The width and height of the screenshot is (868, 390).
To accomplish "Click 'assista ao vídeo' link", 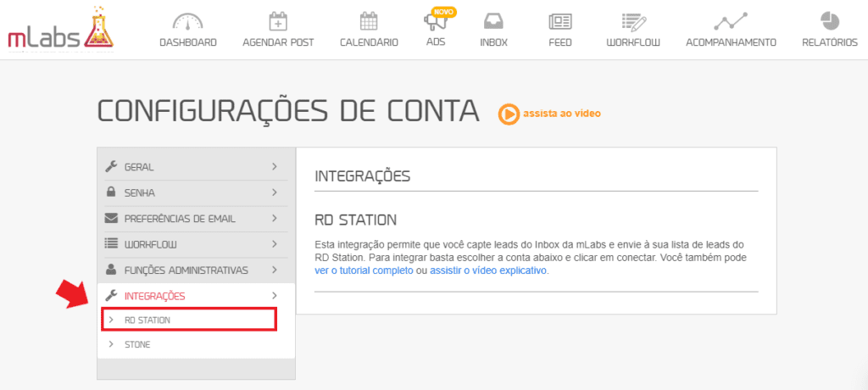I will [x=562, y=114].
